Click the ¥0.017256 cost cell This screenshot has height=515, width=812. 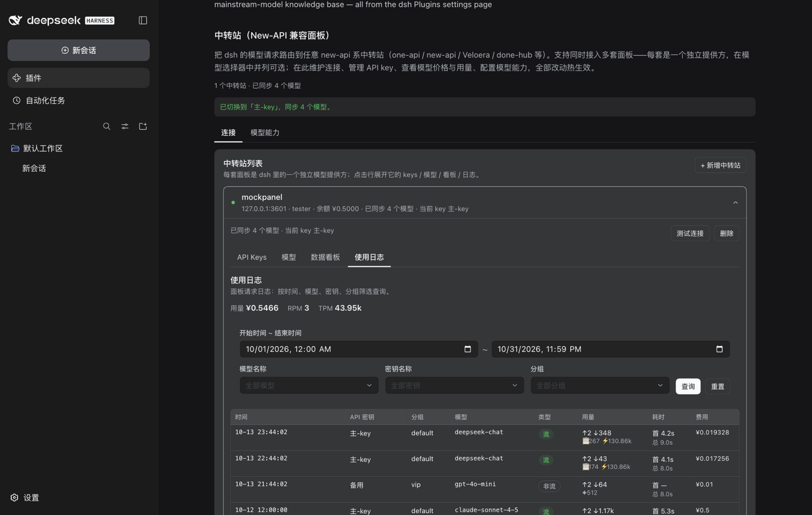(x=712, y=459)
